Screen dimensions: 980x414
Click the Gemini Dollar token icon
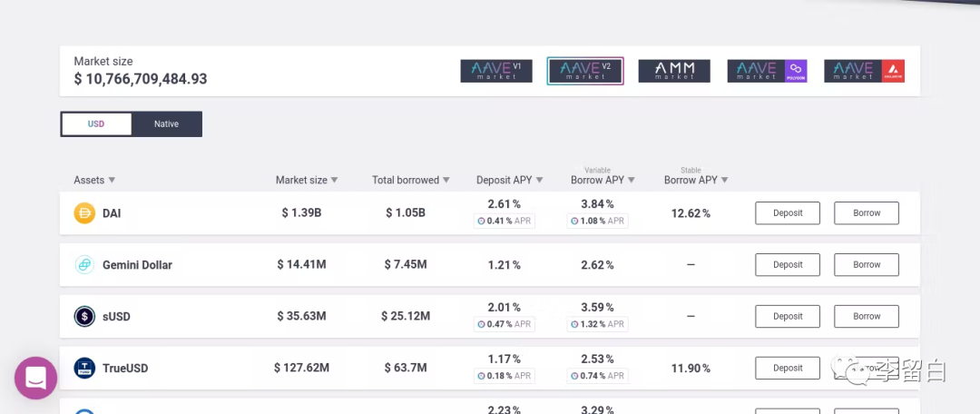(84, 264)
